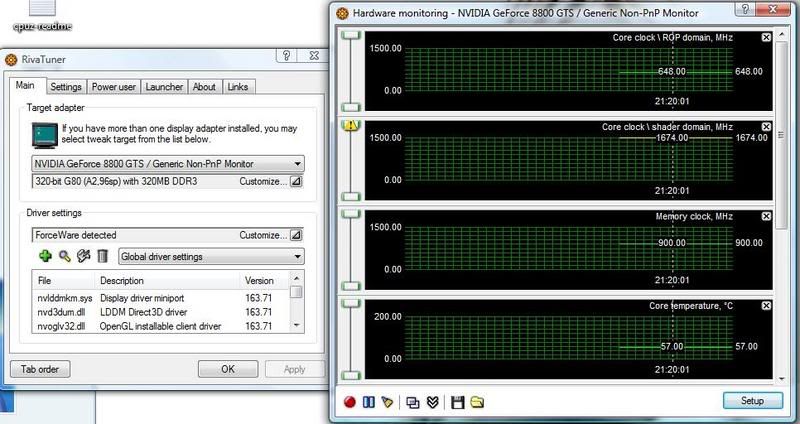
Task: Click the driver list scrollbar down arrow
Action: tap(296, 325)
